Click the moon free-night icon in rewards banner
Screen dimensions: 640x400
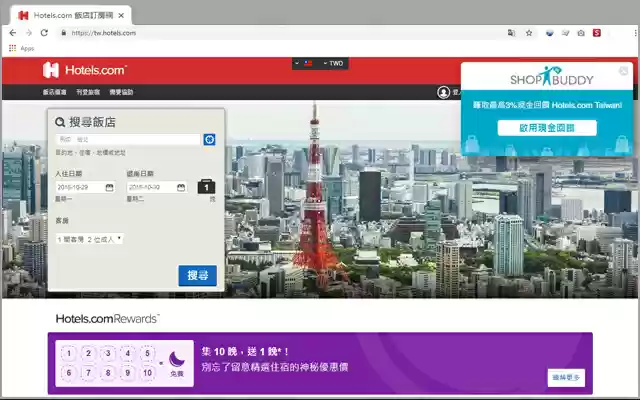(x=177, y=359)
